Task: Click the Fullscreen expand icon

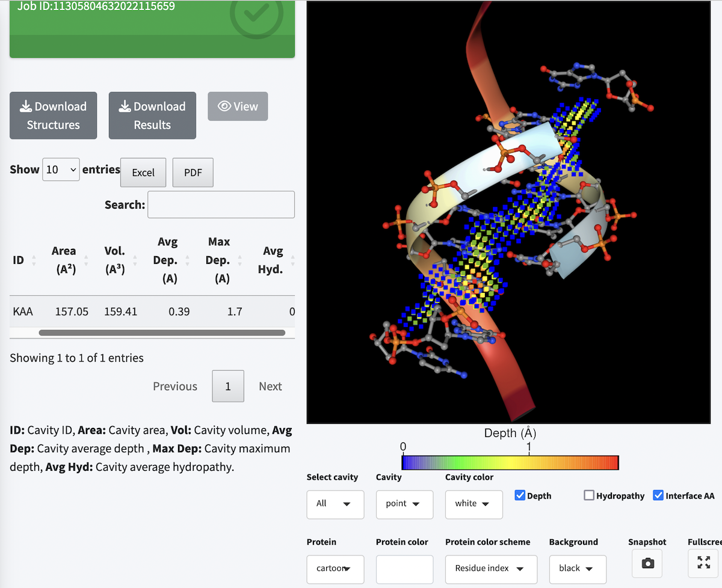Action: coord(703,563)
